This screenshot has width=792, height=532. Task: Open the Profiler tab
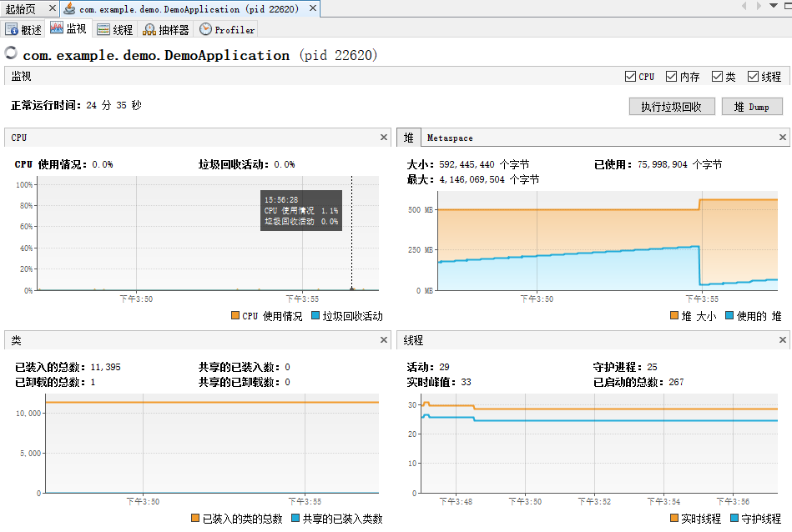pyautogui.click(x=227, y=30)
